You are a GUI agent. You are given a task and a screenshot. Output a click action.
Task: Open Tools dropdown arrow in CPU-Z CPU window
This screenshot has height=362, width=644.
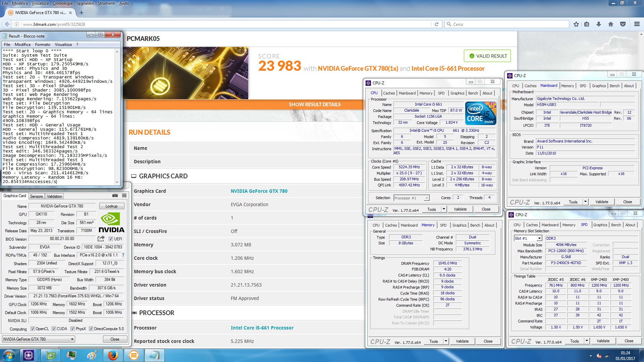(444, 209)
